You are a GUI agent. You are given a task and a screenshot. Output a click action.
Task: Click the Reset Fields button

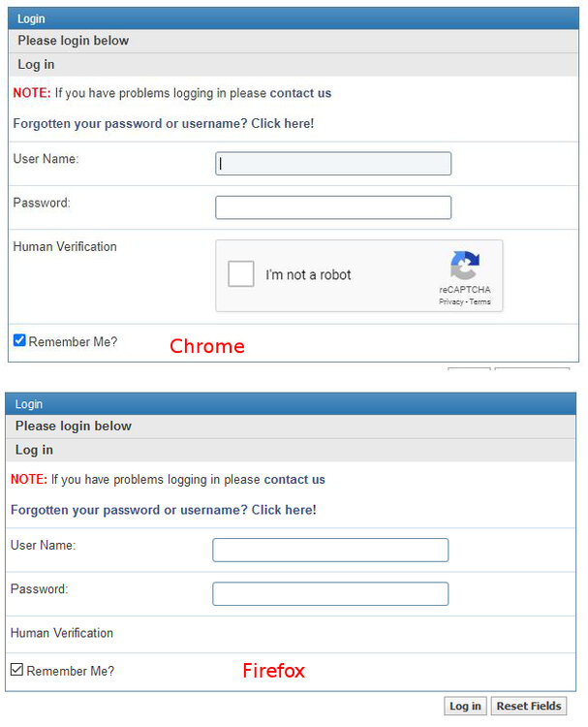click(x=529, y=706)
